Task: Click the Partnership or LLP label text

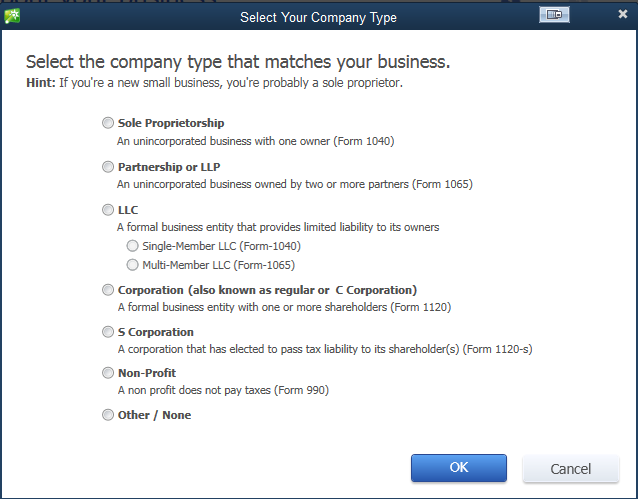Action: coord(169,167)
